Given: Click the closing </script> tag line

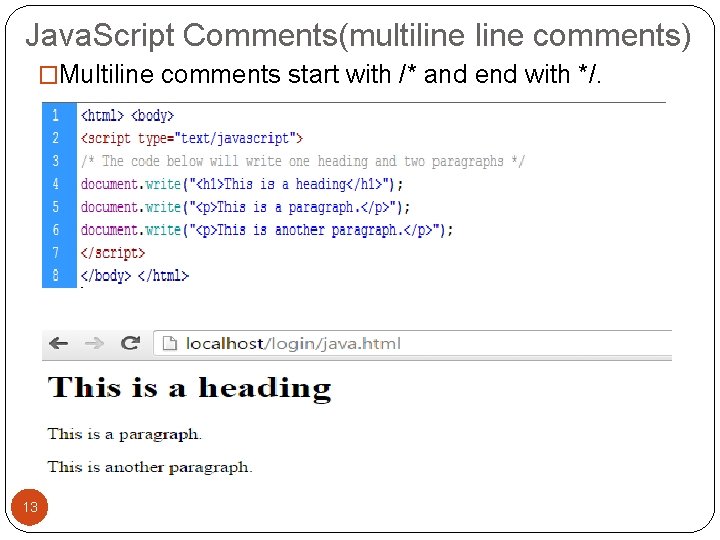Looking at the screenshot, I should point(113,253).
